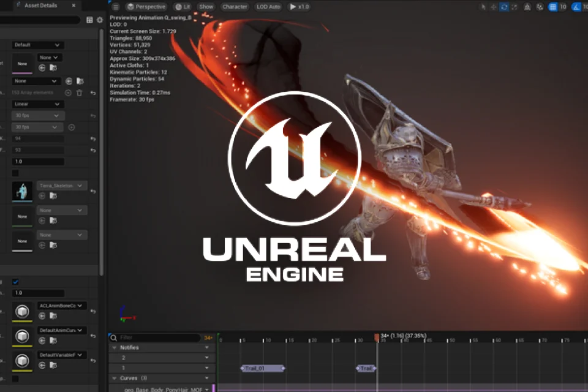
Task: Collapse the Notifies track section
Action: (115, 348)
